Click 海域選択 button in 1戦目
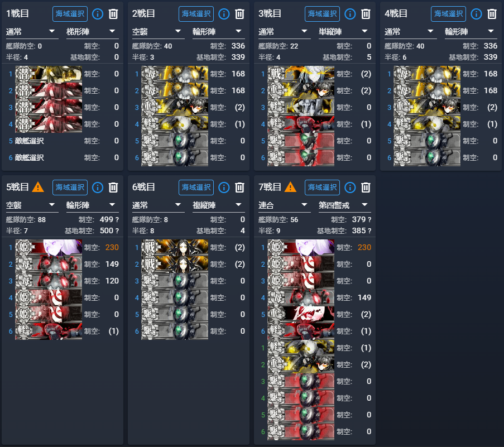 [x=70, y=14]
